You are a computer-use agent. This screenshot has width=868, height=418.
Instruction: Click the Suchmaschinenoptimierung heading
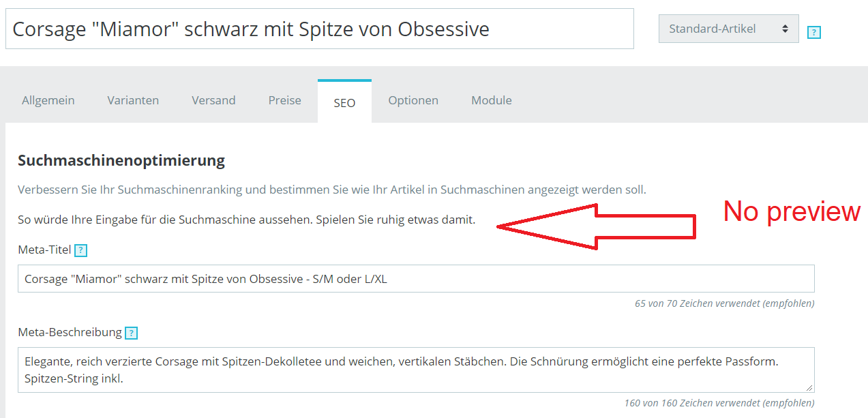pos(121,161)
